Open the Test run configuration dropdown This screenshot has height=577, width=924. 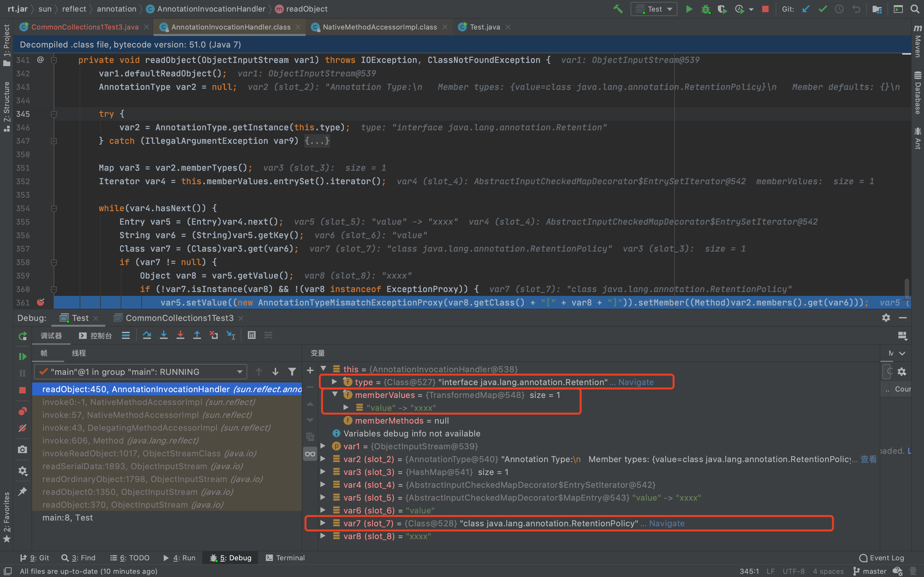coord(654,9)
